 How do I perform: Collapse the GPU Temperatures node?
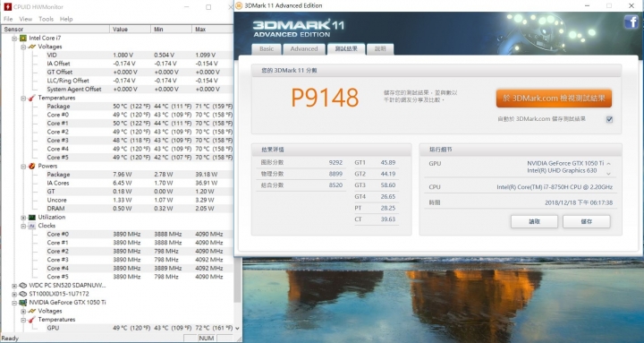click(23, 320)
